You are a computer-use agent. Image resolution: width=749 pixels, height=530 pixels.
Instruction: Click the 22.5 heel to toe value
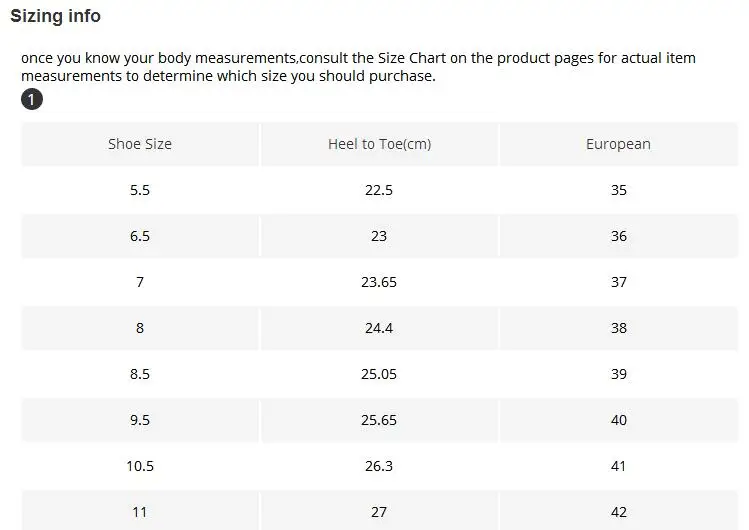pos(379,190)
